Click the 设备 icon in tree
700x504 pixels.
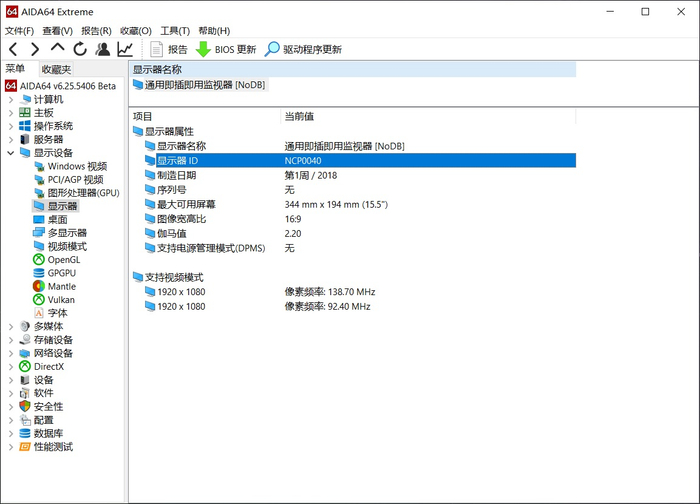[x=25, y=380]
